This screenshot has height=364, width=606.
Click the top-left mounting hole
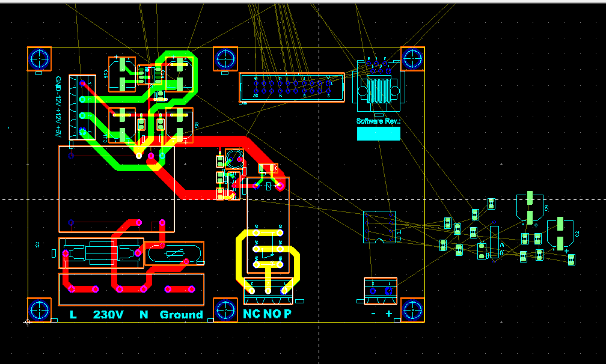click(x=40, y=59)
